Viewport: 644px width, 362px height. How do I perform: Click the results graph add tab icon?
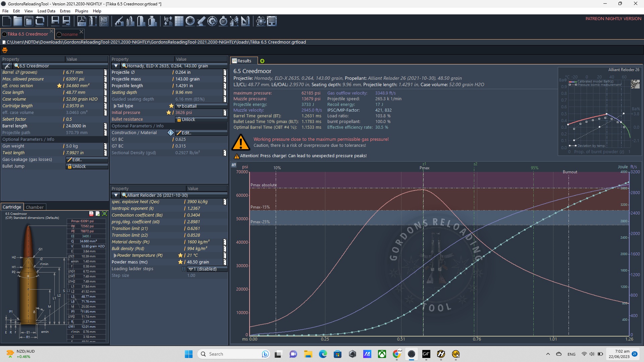(x=261, y=61)
